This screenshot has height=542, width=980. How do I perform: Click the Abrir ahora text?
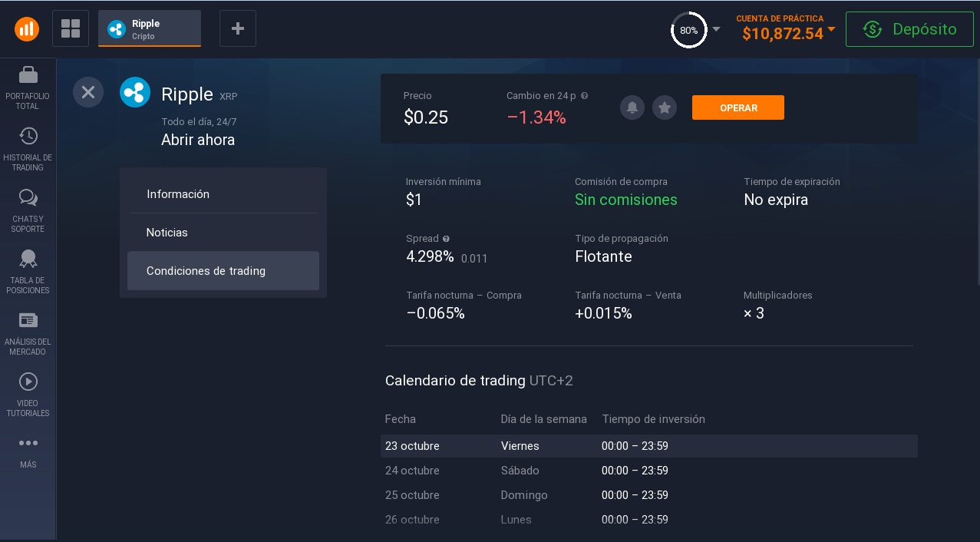(x=198, y=140)
